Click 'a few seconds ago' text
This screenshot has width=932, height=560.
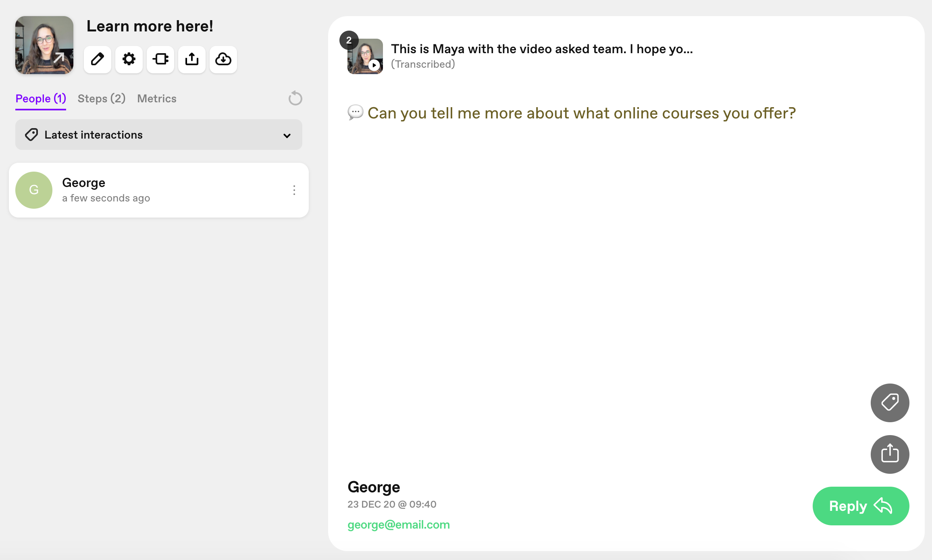point(106,198)
